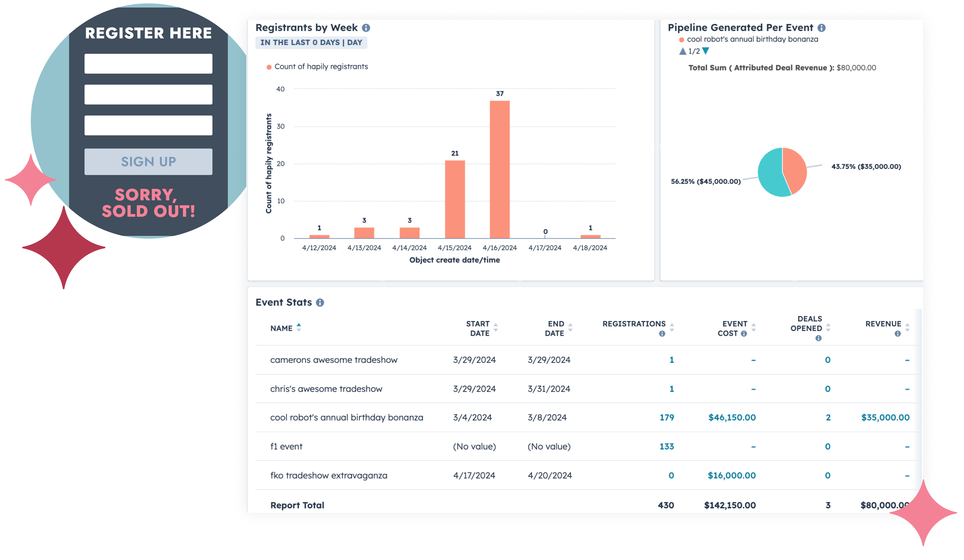
Task: Click the SIGN UP button
Action: point(148,162)
